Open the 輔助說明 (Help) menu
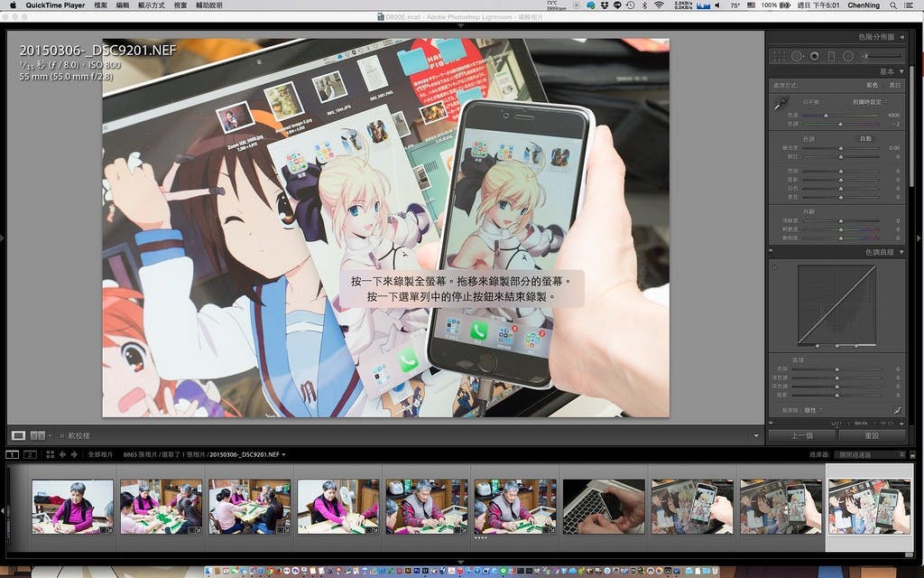924x578 pixels. click(209, 5)
